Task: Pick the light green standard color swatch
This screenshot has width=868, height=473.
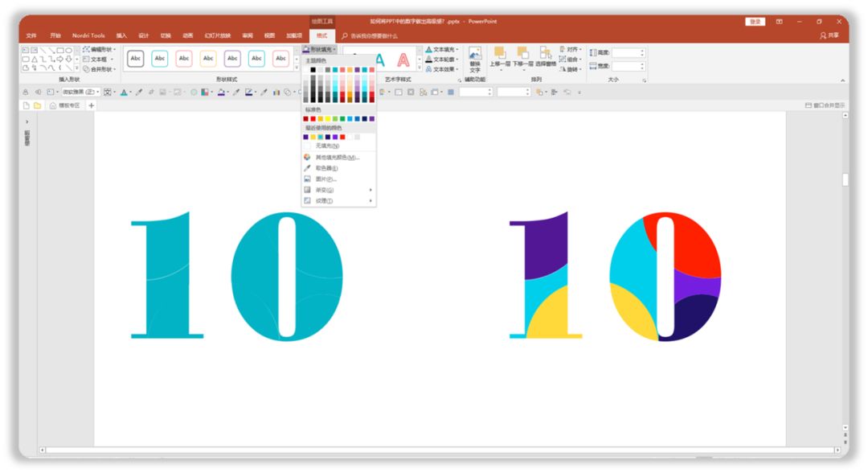Action: pos(335,118)
